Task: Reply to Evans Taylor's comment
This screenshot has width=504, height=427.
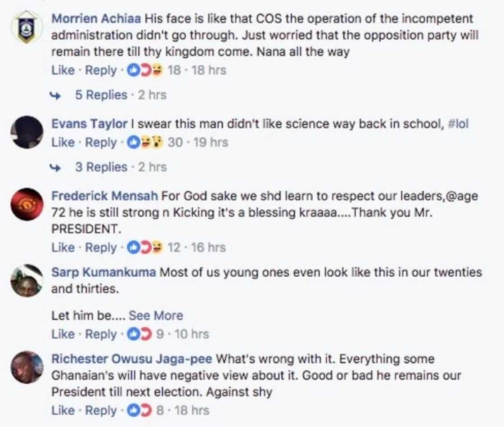Action: click(100, 142)
